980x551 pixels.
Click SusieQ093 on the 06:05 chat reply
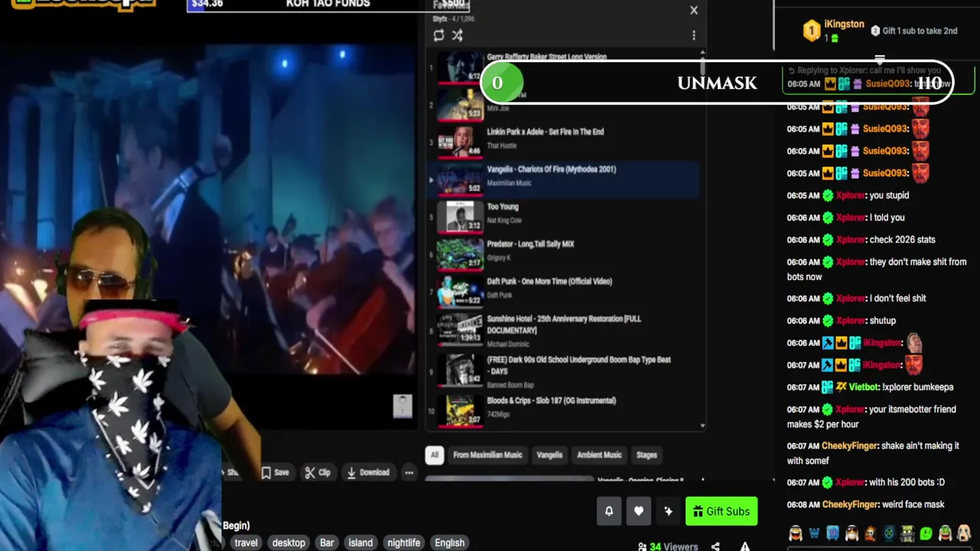pyautogui.click(x=887, y=83)
